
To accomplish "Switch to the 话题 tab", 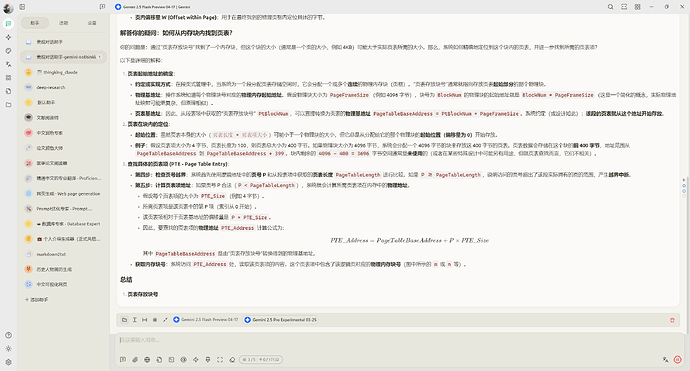I will click(63, 23).
